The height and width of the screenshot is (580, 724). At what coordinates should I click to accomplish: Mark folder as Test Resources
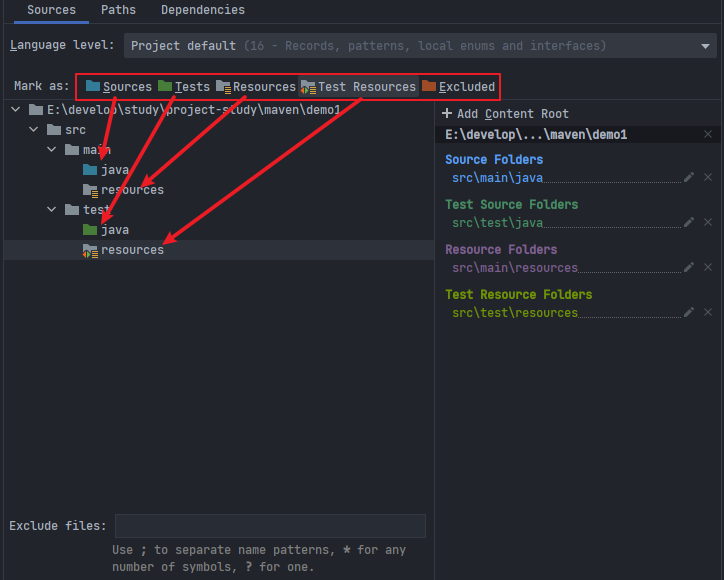358,86
